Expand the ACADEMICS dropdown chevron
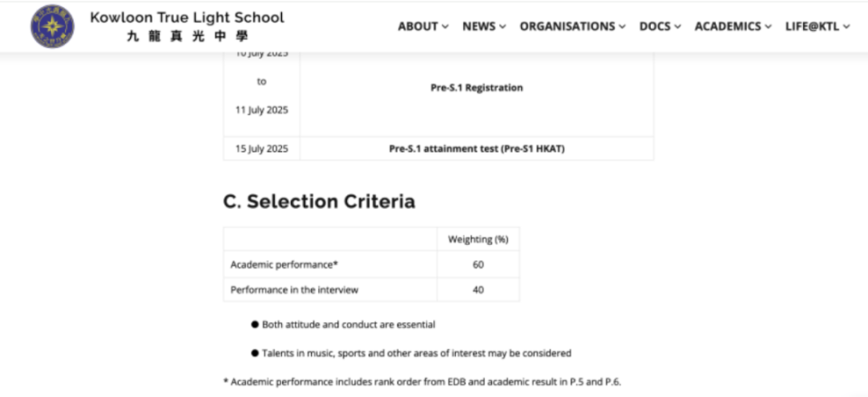 coord(768,27)
